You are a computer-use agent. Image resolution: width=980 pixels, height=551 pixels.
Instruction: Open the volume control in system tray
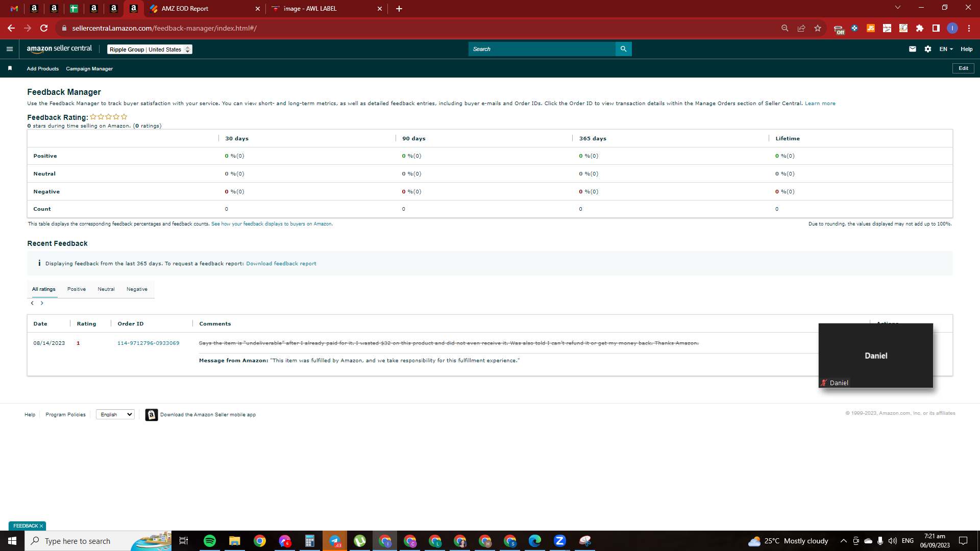tap(893, 541)
